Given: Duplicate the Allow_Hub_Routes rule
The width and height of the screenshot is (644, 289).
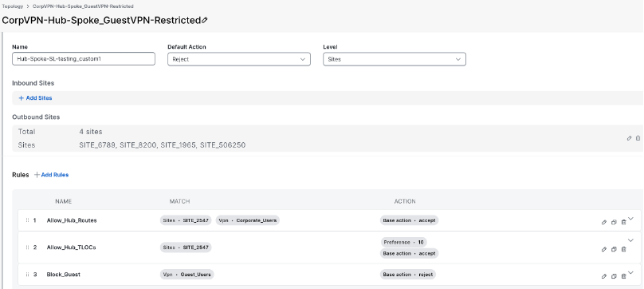Looking at the screenshot, I should 614,222.
